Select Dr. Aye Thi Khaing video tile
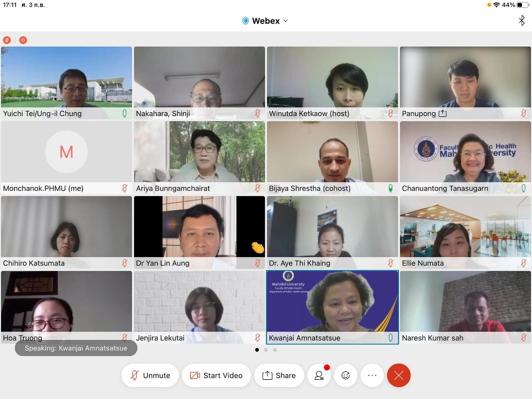 332,232
